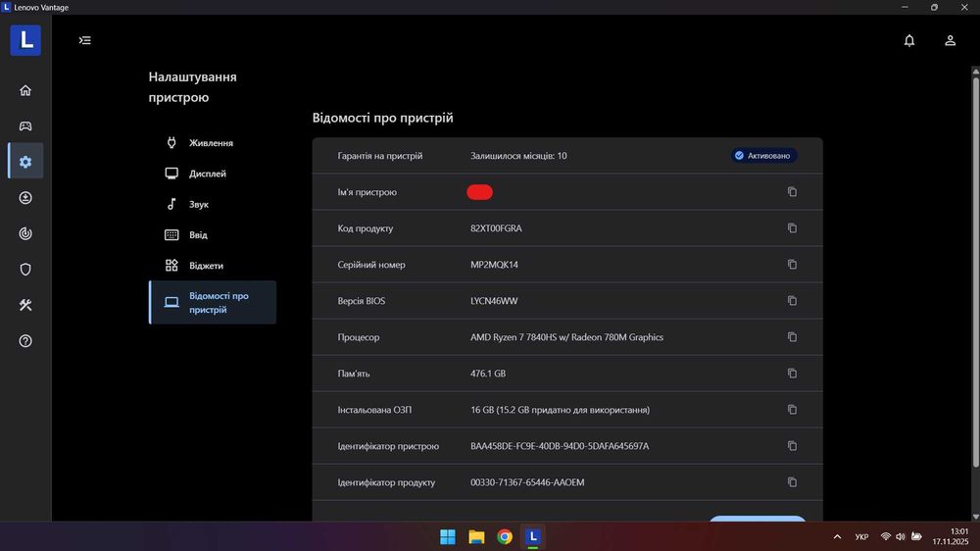Click the AMD Ryzen 7 7840HS text
Screen dimensions: 980x551
[x=566, y=337]
